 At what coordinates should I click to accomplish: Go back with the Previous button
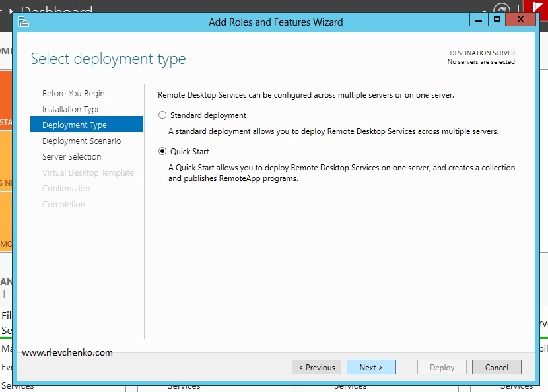point(316,368)
